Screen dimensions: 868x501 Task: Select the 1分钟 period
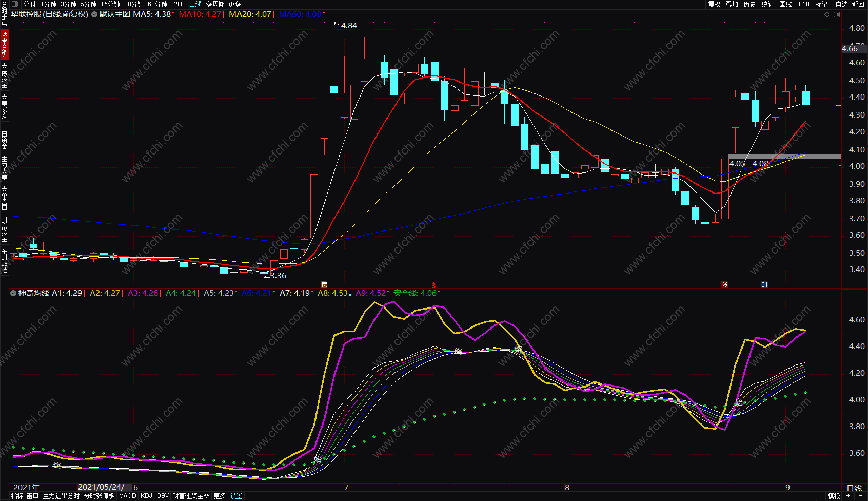(x=49, y=4)
